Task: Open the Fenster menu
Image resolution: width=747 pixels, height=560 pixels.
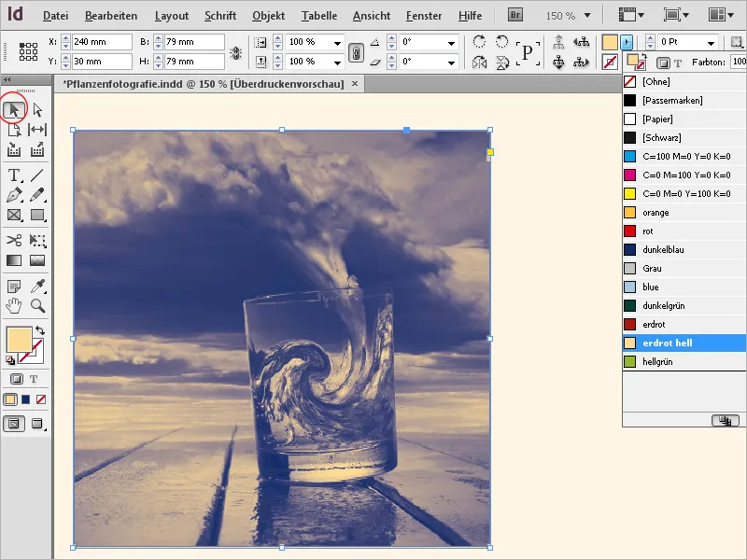Action: pos(425,15)
